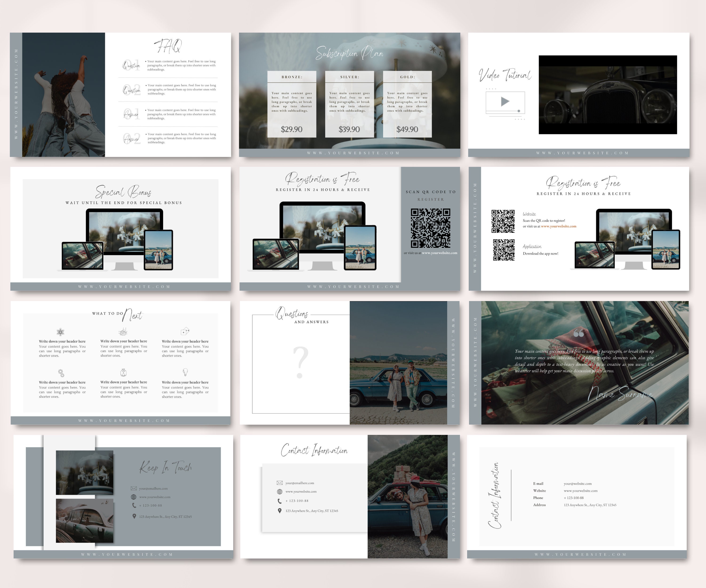Click your@website.com next to E-mail label
706x588 pixels.
coord(578,484)
